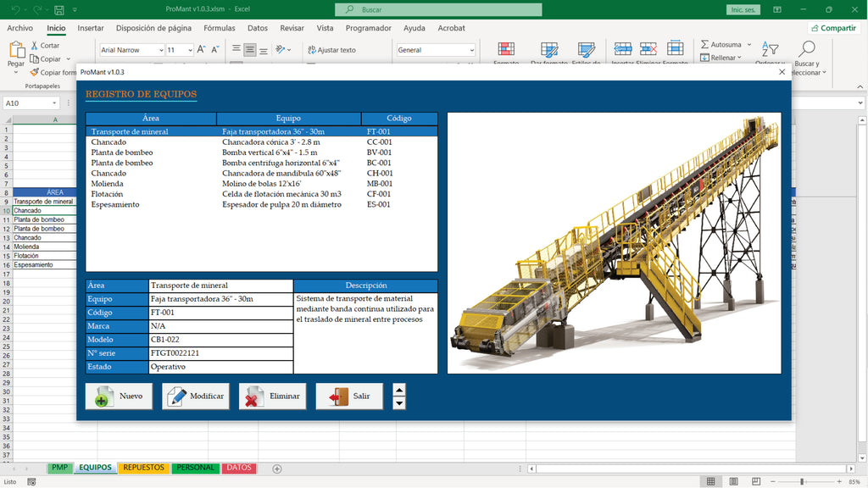Click the Buscar search box
868x488 pixels.
tap(438, 9)
